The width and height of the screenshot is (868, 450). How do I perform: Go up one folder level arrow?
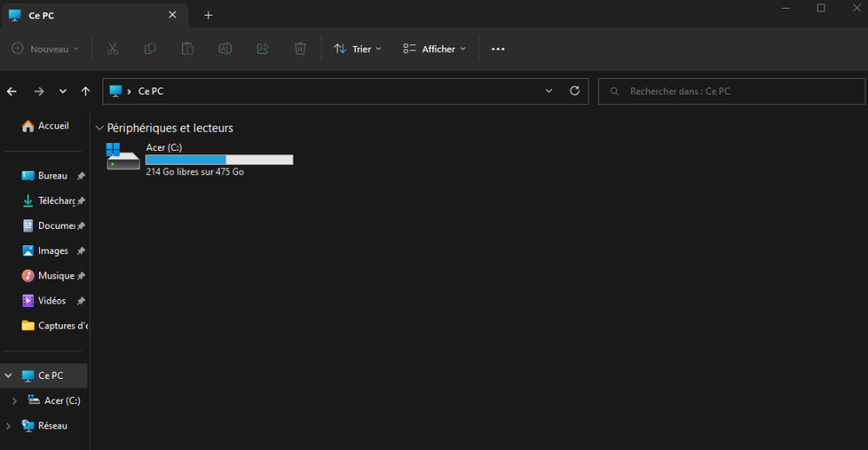pyautogui.click(x=85, y=91)
